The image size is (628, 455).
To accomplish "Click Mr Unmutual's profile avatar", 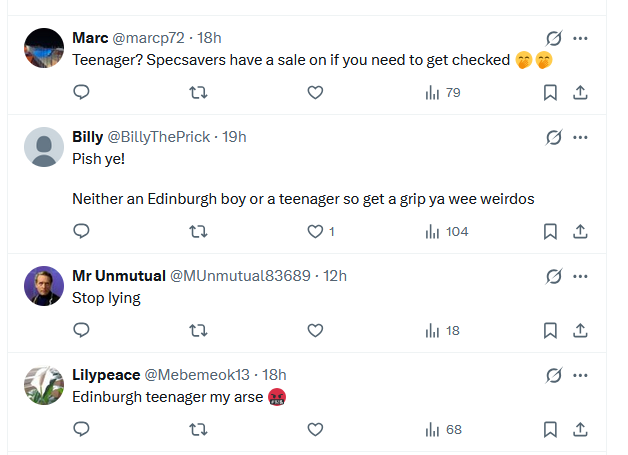I will (44, 286).
